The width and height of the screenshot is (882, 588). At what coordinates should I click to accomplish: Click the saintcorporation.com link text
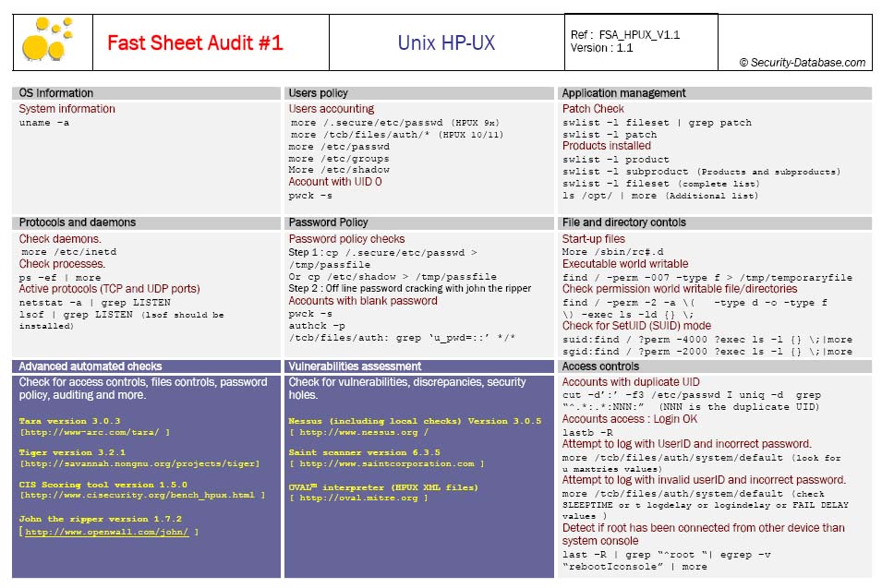pos(386,463)
